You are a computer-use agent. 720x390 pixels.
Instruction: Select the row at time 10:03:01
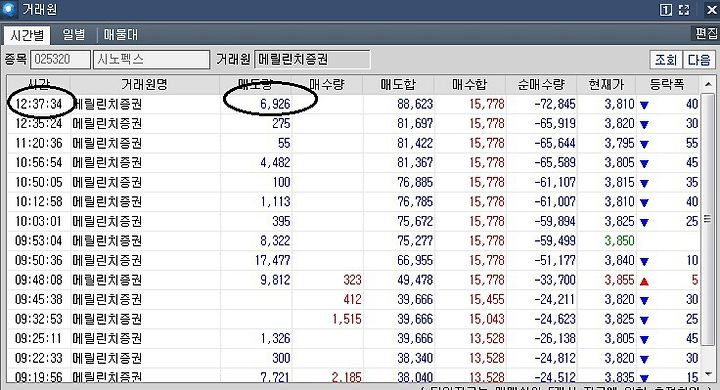(x=354, y=221)
